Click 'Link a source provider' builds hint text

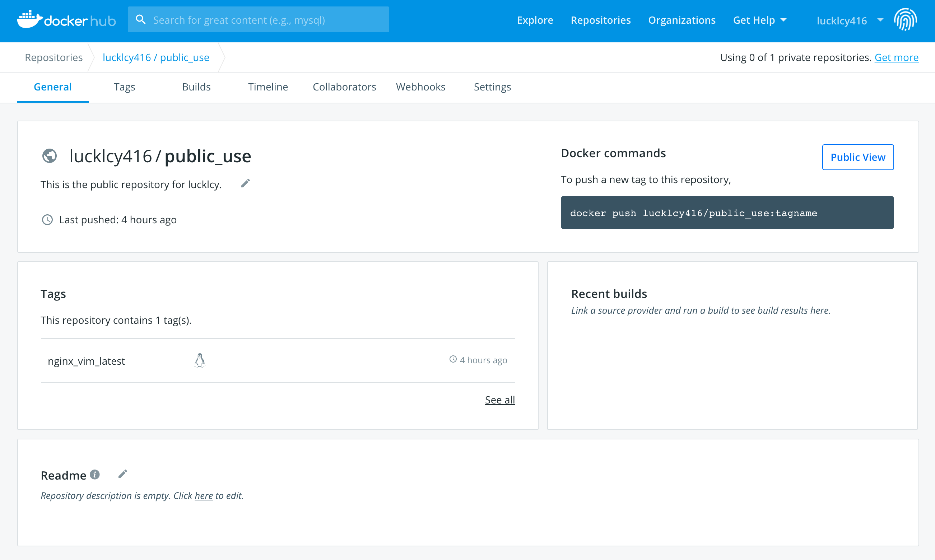tap(701, 310)
